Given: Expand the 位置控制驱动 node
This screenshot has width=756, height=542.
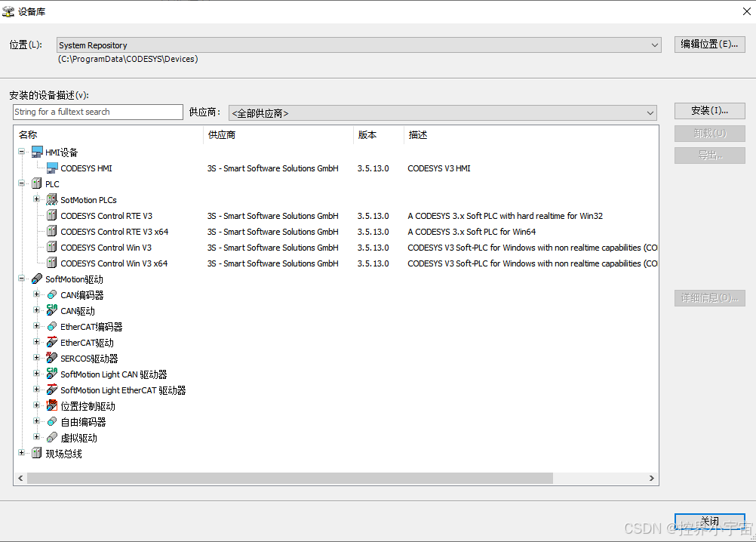Looking at the screenshot, I should click(37, 405).
